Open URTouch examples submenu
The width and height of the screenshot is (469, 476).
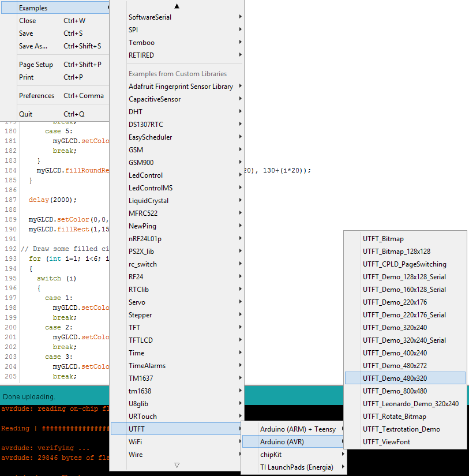pos(177,417)
